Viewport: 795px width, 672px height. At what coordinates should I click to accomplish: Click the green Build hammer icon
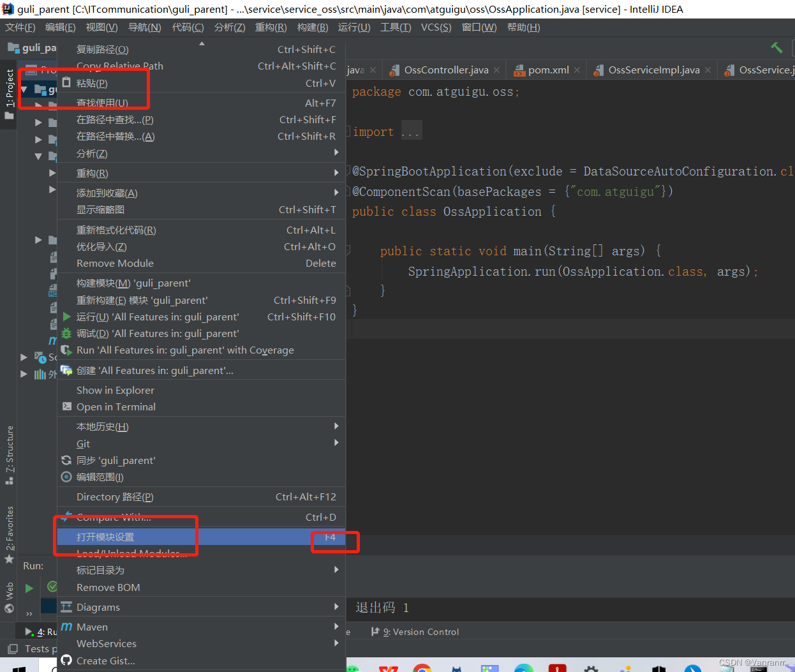click(x=776, y=48)
